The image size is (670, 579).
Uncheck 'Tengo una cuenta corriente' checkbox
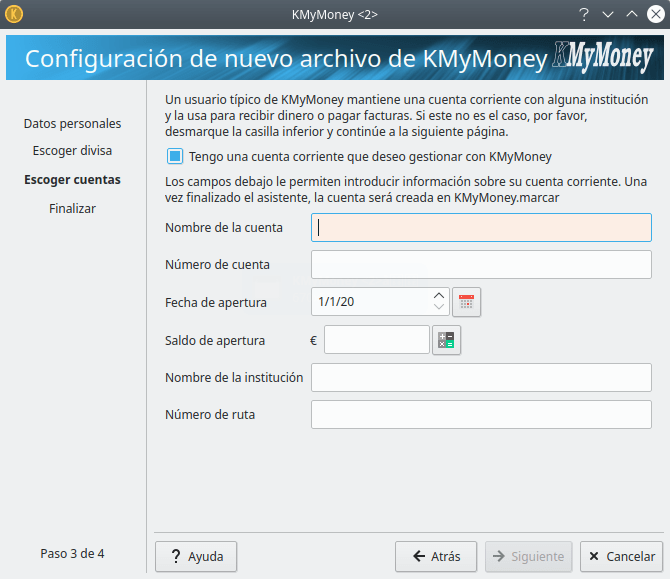click(x=175, y=156)
